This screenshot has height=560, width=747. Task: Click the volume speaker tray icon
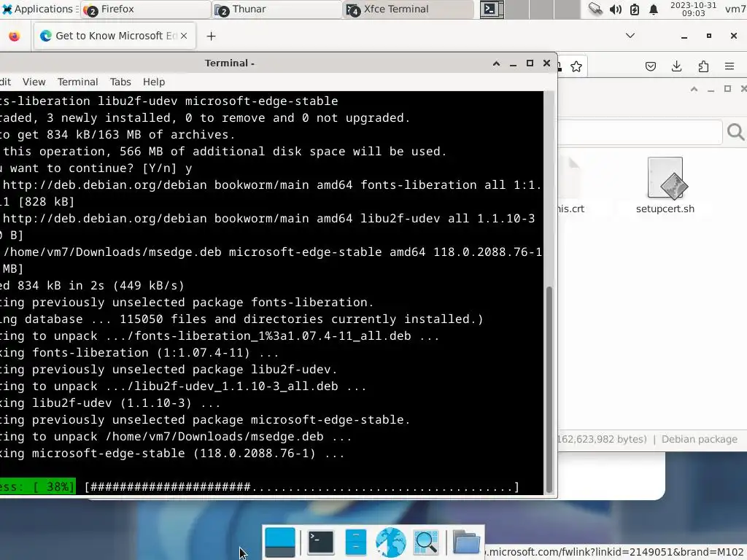coord(615,9)
